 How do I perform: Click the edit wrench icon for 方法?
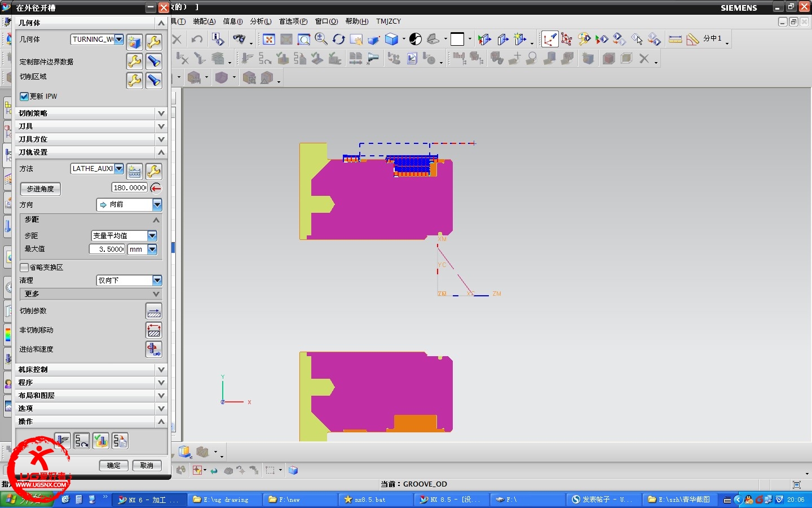coord(153,171)
